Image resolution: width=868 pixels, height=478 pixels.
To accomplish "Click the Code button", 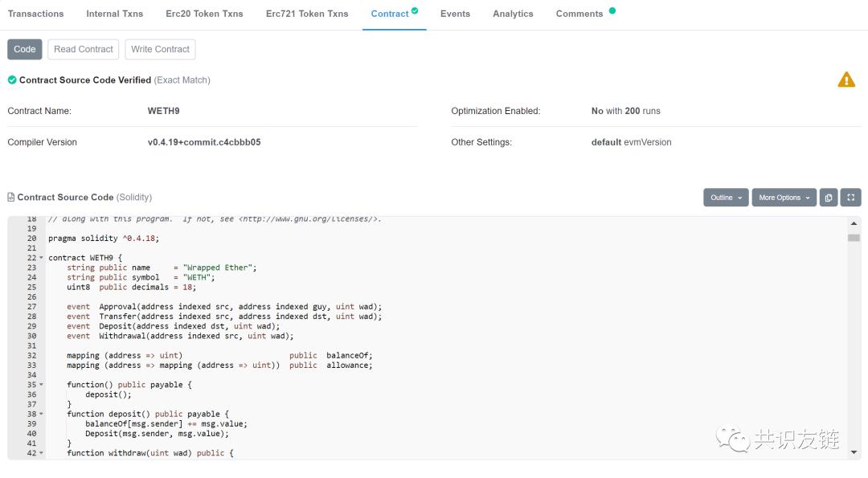I will point(24,49).
